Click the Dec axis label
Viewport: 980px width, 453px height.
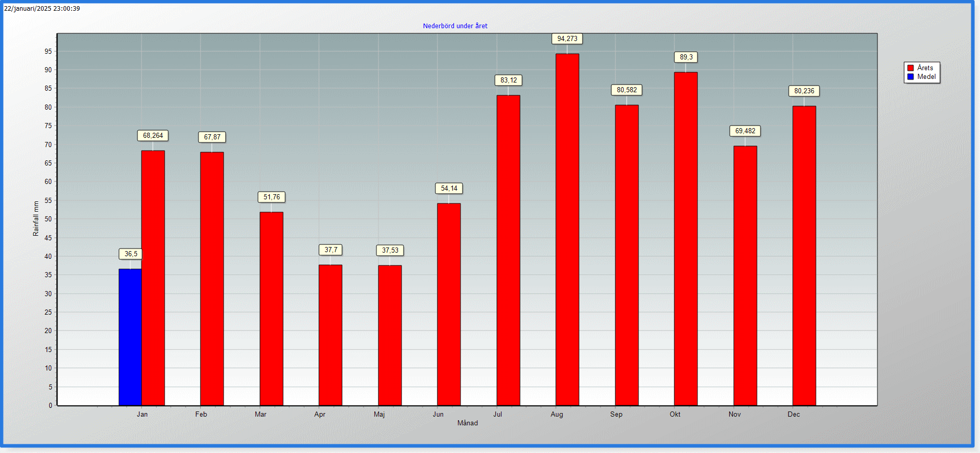(793, 414)
